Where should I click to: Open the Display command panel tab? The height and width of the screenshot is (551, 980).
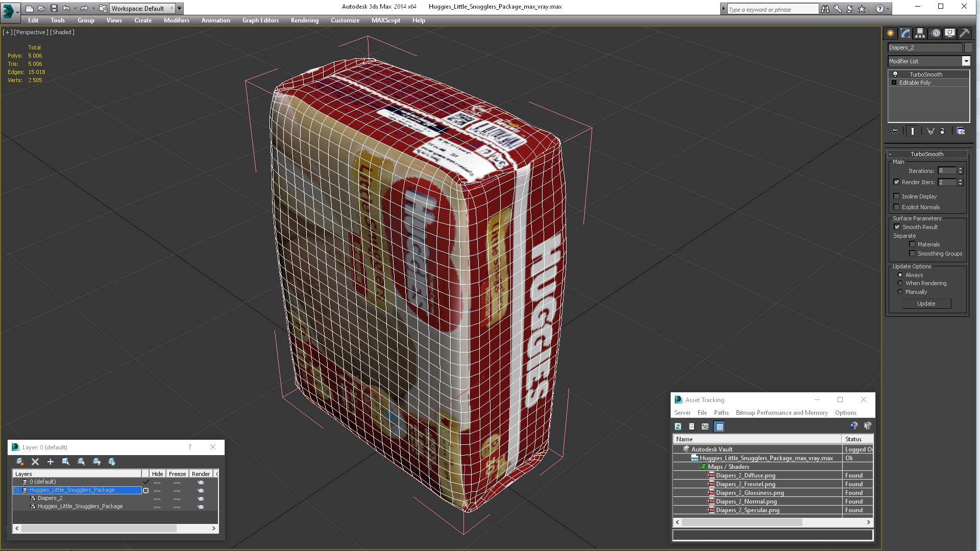coord(949,33)
